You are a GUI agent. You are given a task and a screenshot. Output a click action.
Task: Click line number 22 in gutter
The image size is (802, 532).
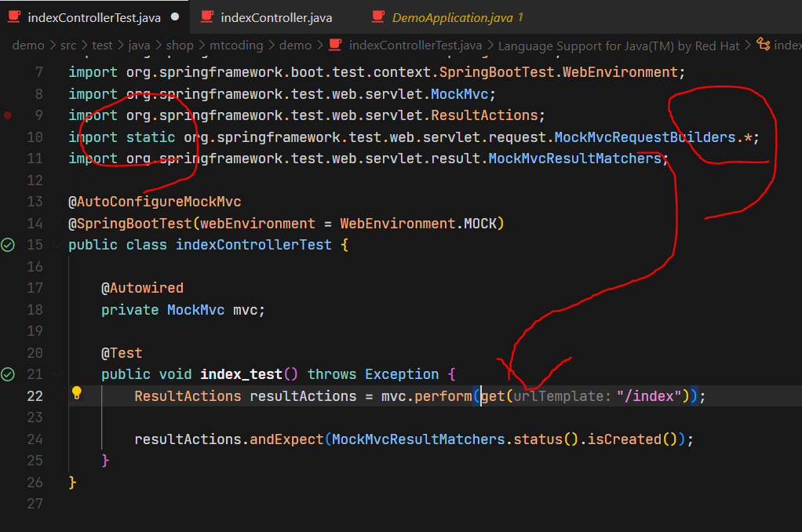pyautogui.click(x=35, y=396)
